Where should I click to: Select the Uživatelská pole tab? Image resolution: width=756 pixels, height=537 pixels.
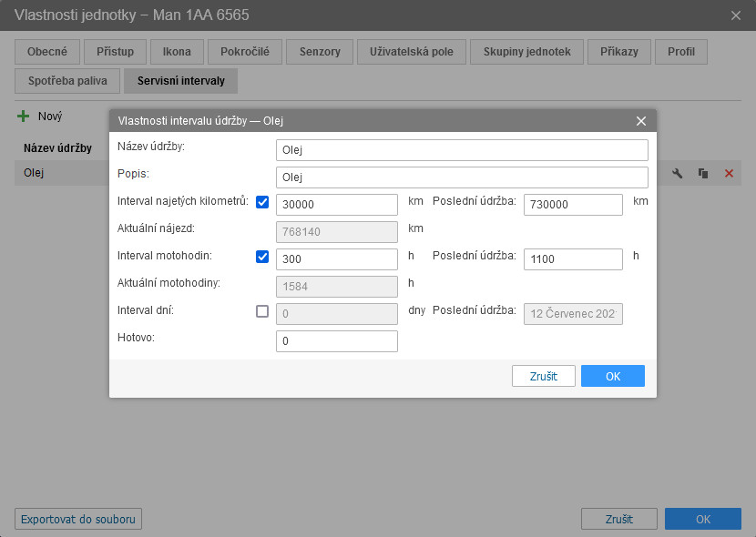tap(411, 52)
